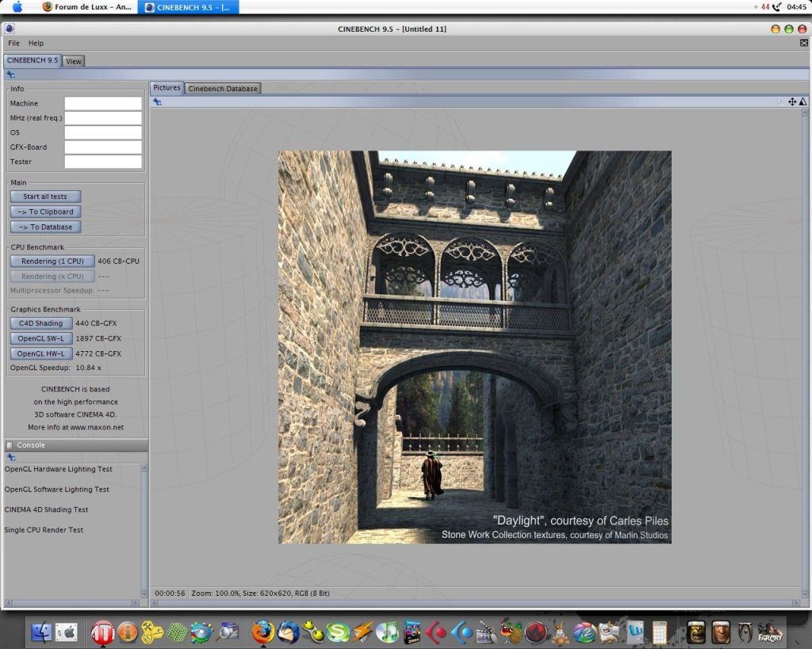Image resolution: width=812 pixels, height=649 pixels.
Task: Click the rendered Daylight castle image
Action: pyautogui.click(x=474, y=347)
